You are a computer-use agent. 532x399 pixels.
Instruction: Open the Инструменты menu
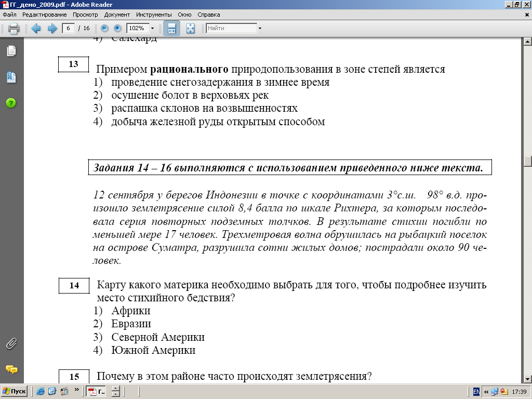[x=154, y=15]
